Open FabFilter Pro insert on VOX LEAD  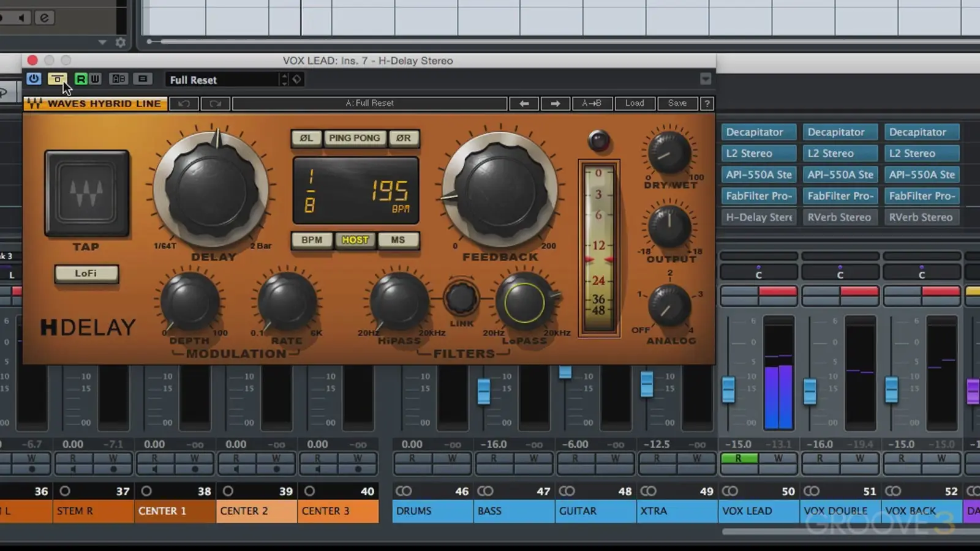(758, 197)
